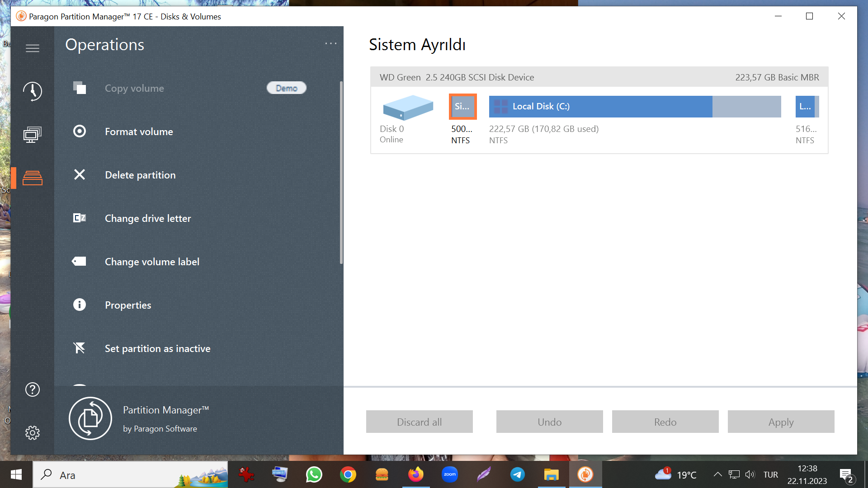
Task: Open Telegram from the taskbar
Action: (x=518, y=474)
